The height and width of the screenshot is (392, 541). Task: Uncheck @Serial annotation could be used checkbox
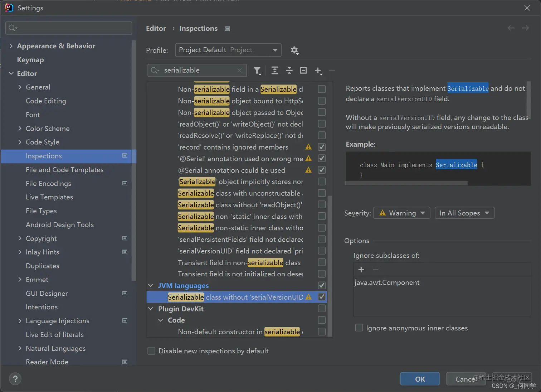click(322, 170)
